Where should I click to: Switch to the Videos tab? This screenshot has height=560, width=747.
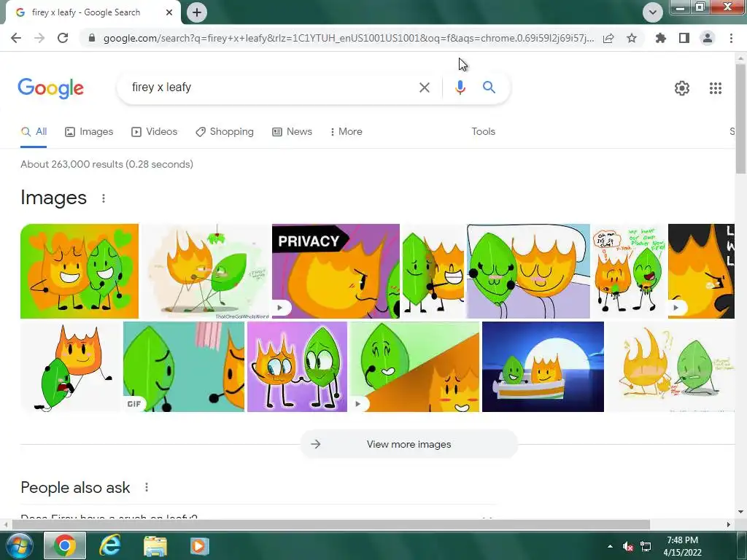[155, 131]
